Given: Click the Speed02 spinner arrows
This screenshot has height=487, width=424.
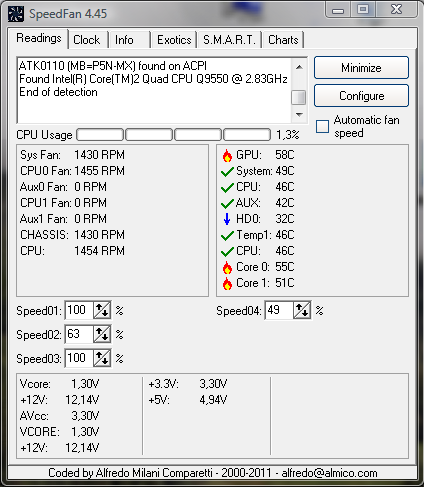Looking at the screenshot, I should coord(102,334).
